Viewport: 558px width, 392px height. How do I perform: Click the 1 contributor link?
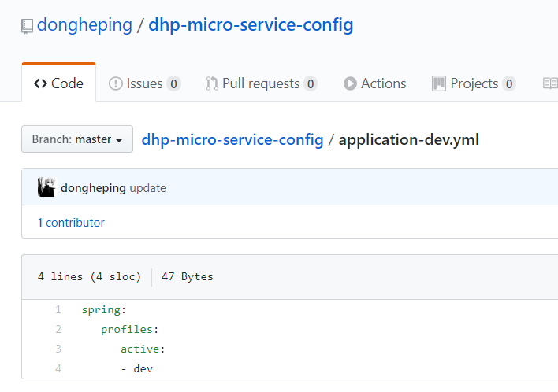click(71, 223)
